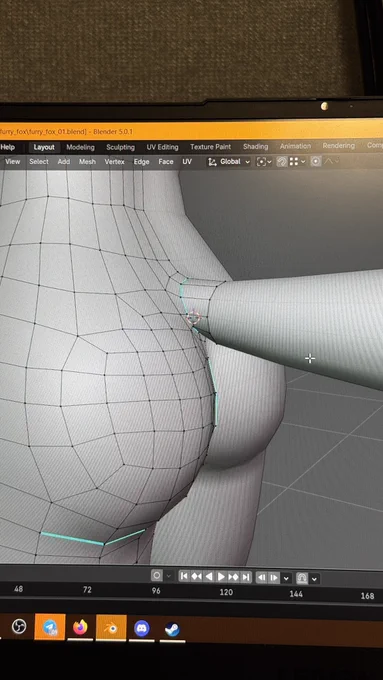Open the UV menu

coord(187,161)
